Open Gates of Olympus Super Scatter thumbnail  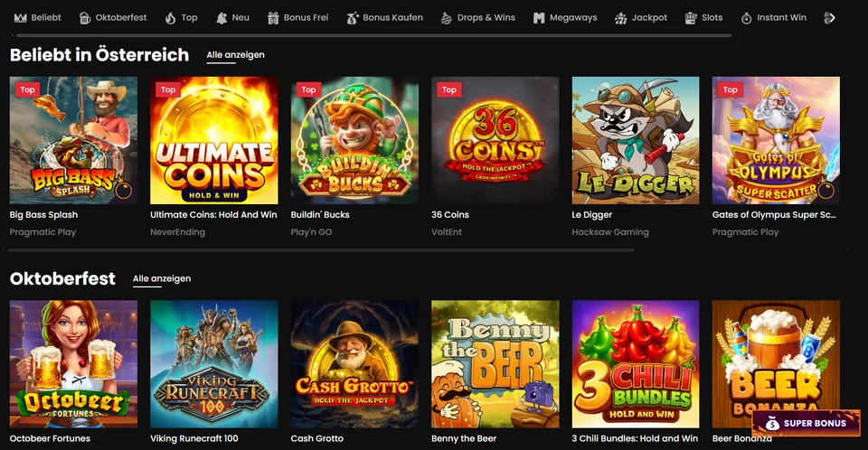pyautogui.click(x=776, y=141)
